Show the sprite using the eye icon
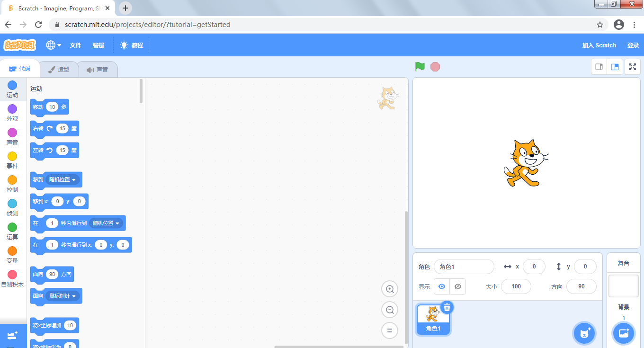 (x=442, y=286)
